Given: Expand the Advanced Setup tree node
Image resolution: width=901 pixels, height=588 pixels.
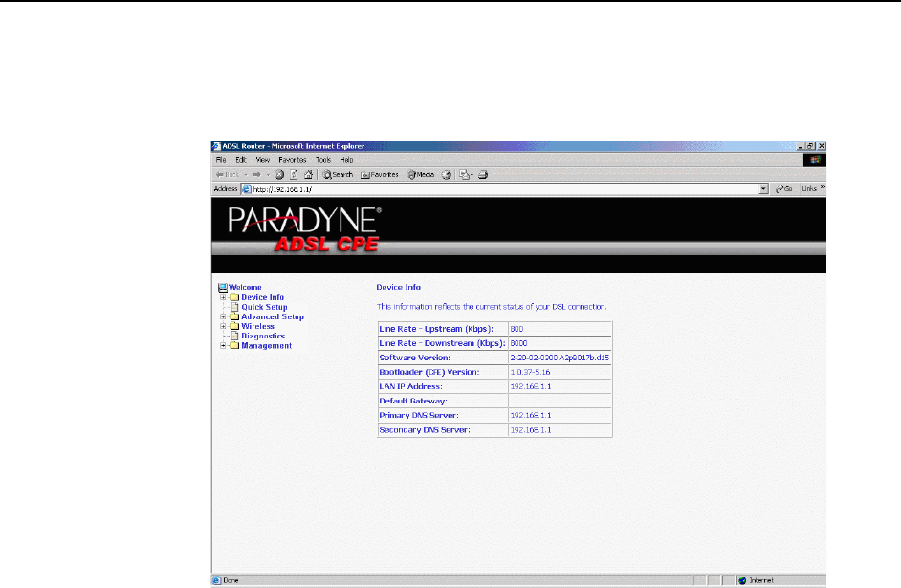Looking at the screenshot, I should 223,316.
